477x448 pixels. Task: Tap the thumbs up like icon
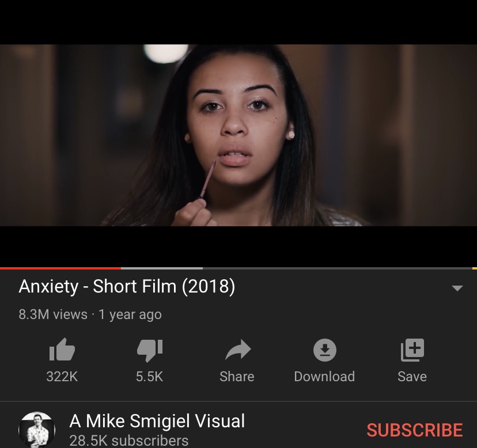click(62, 350)
